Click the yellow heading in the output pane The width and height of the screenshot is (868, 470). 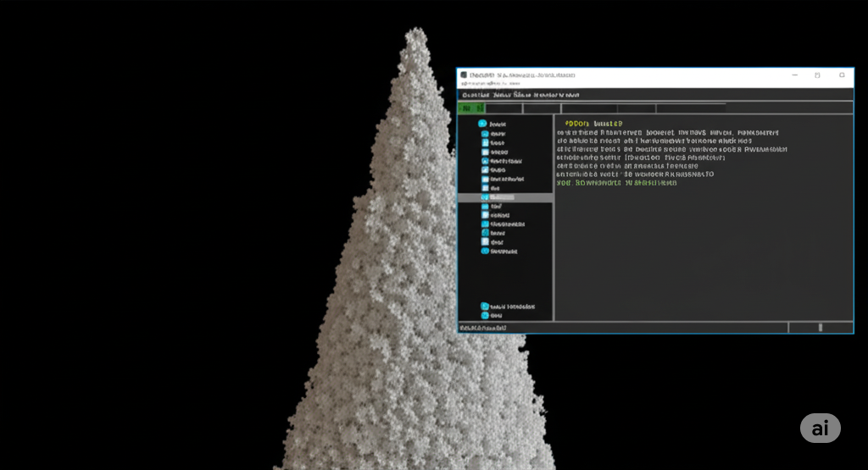click(x=593, y=124)
